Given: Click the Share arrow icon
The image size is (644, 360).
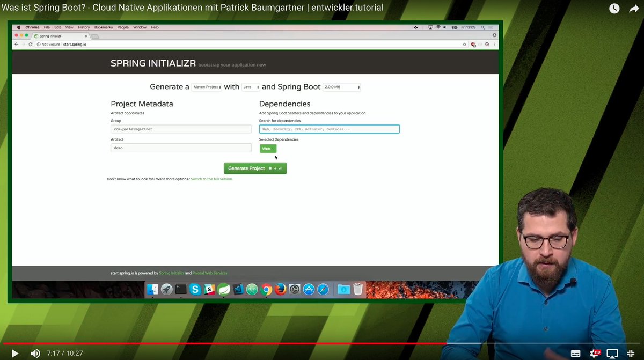Looking at the screenshot, I should pos(634,9).
